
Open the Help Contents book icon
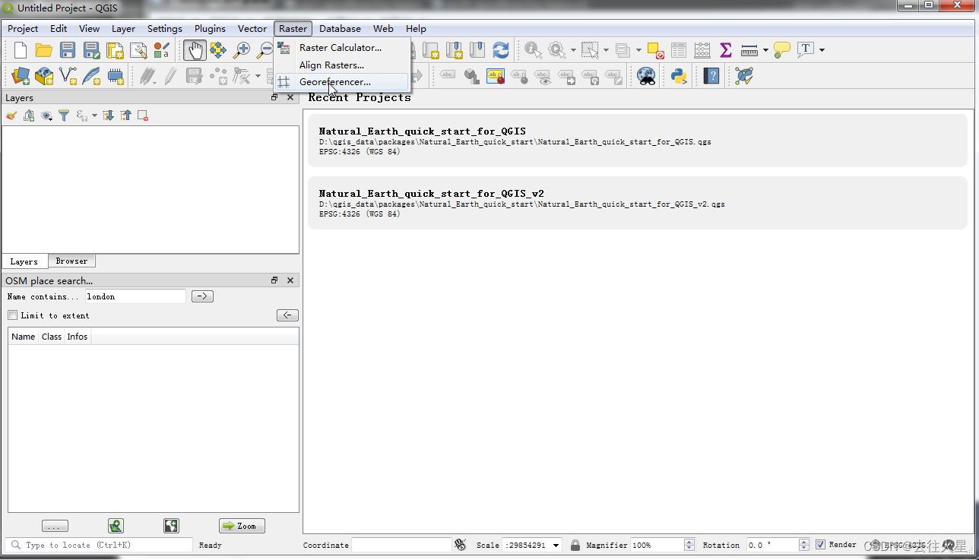pyautogui.click(x=711, y=76)
